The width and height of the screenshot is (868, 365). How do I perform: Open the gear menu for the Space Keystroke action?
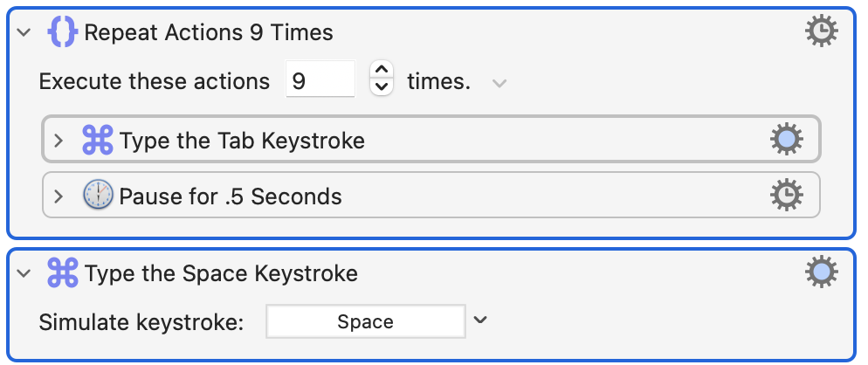(x=821, y=272)
